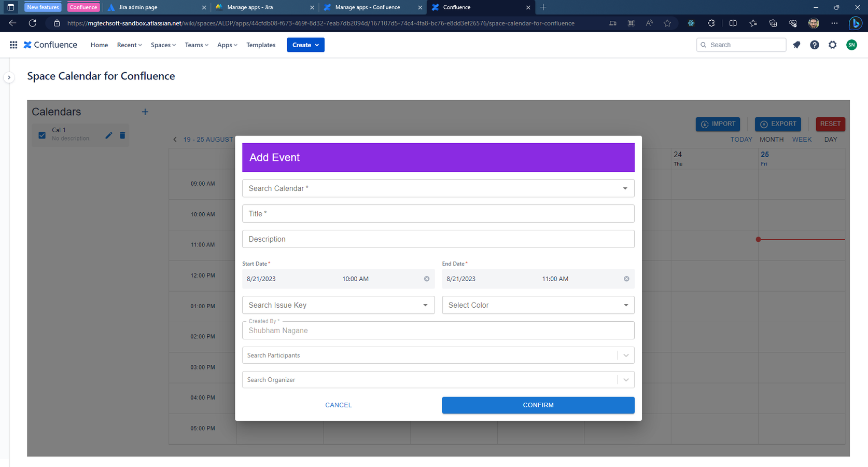Image resolution: width=868 pixels, height=467 pixels.
Task: Open browser favorites list icon
Action: [753, 23]
